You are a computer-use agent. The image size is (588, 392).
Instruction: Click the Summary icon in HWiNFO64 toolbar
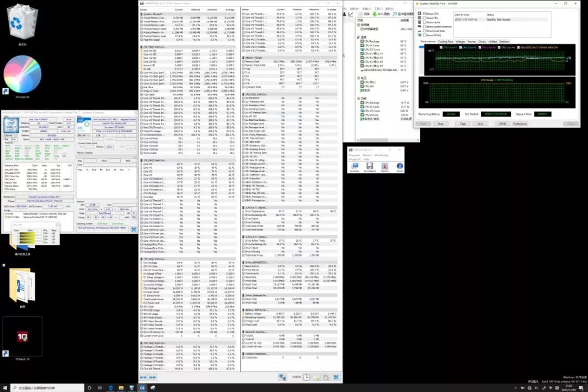point(355,167)
